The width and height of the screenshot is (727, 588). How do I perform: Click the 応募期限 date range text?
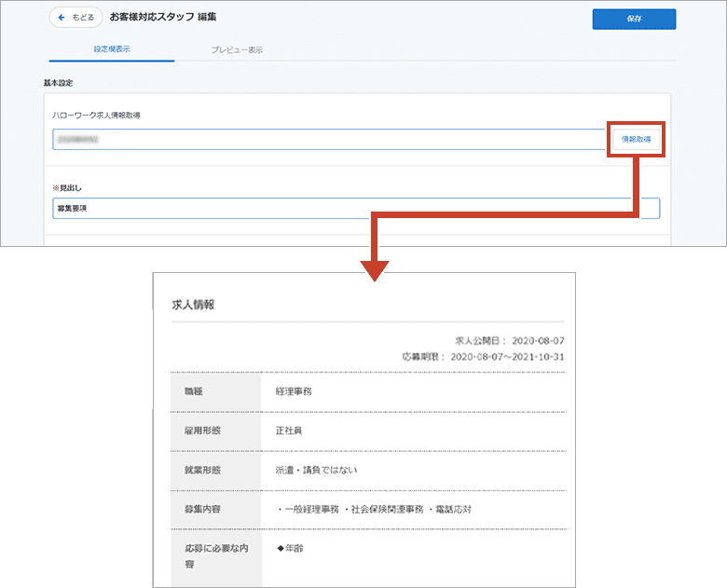point(483,357)
